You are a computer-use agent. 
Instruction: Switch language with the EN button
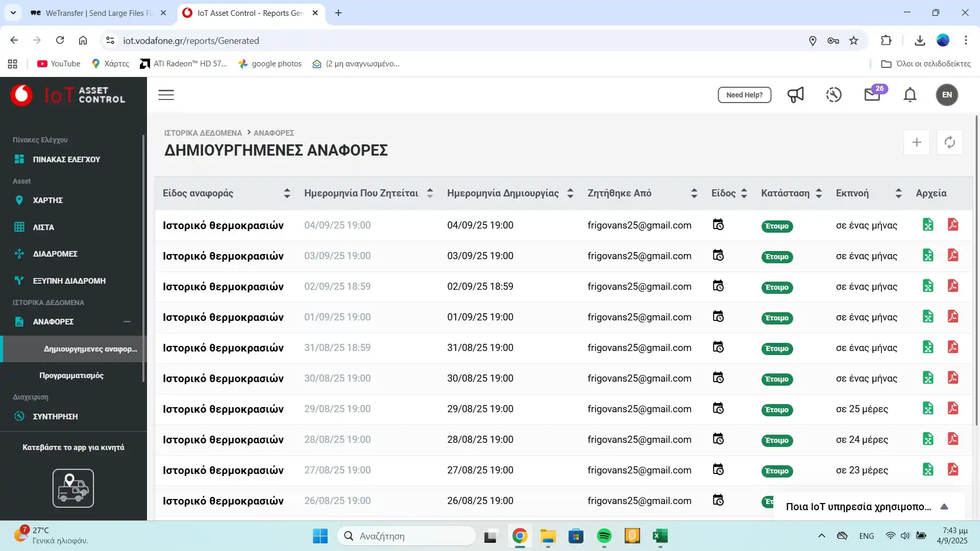[947, 95]
